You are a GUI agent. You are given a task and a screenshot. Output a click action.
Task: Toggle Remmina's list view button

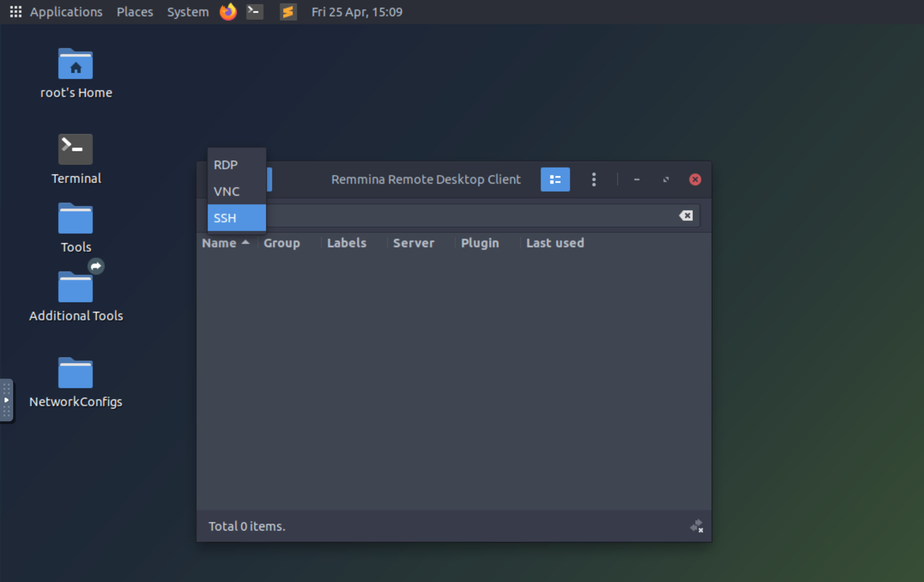tap(555, 180)
